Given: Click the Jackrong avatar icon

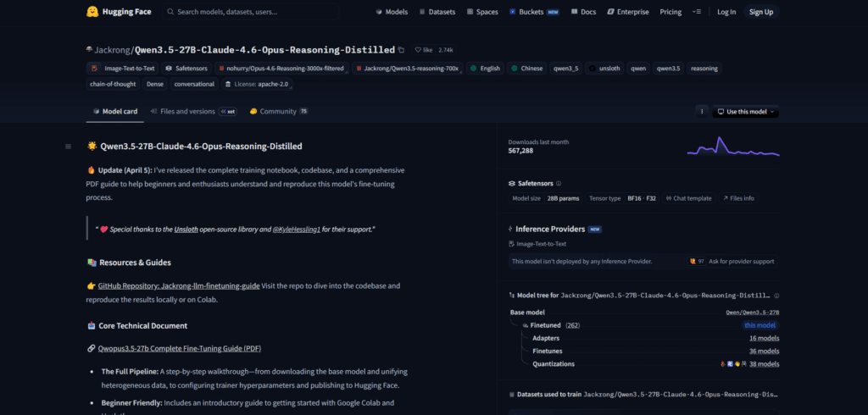Looking at the screenshot, I should (89, 50).
